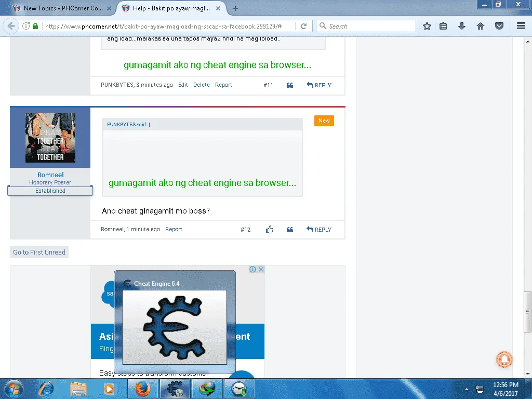Viewport: 532px width, 399px height.
Task: Click the orange New badge
Action: [324, 121]
